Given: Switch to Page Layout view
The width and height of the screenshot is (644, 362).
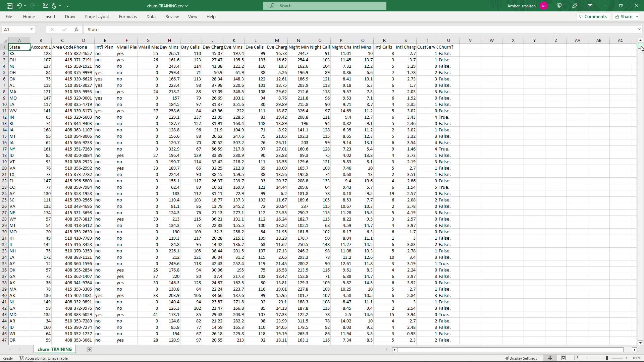Looking at the screenshot, I should point(563,358).
